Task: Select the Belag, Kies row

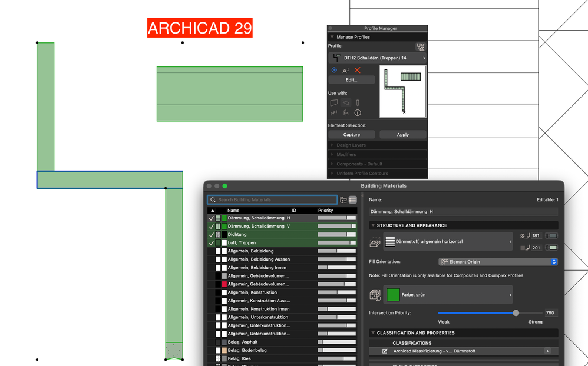Action: 282,358
